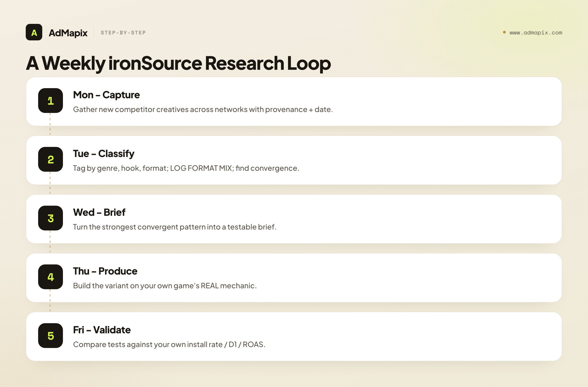Select the Mon – Capture title
Image resolution: width=588 pixels, height=387 pixels.
click(107, 95)
